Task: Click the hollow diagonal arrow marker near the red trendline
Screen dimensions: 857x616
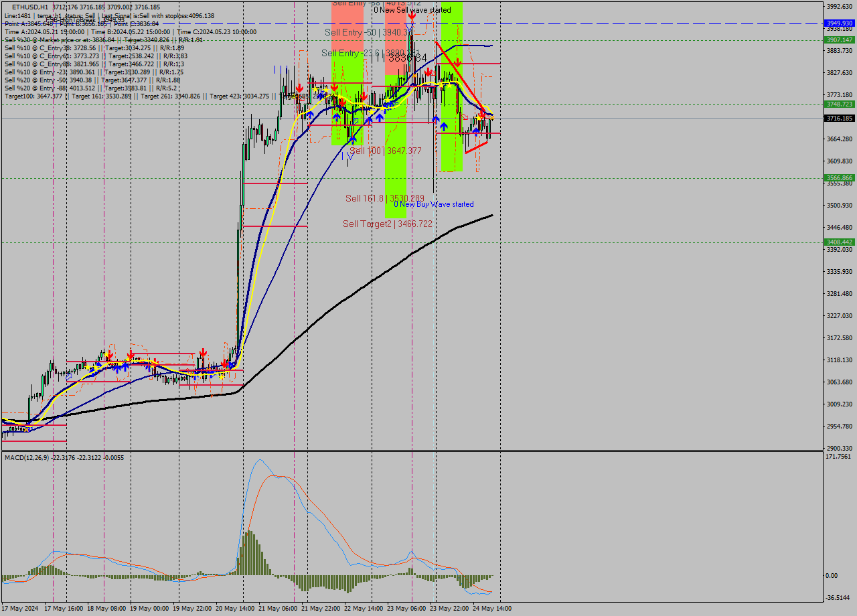Action: pos(465,117)
